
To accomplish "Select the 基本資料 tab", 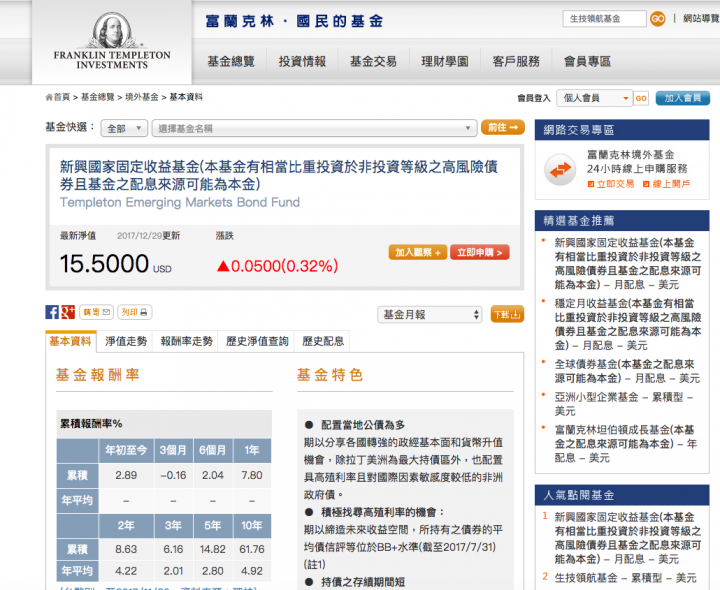I will pyautogui.click(x=71, y=341).
